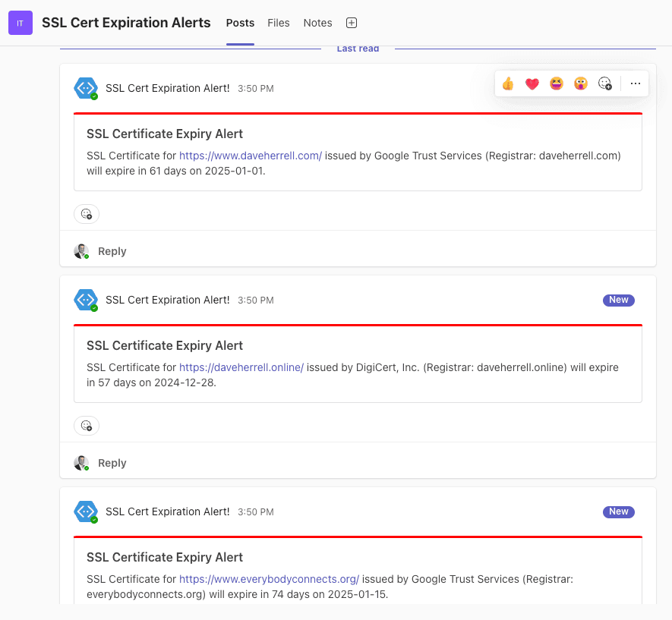Open the www.daveherrell.com link
This screenshot has width=672, height=620.
tap(251, 156)
